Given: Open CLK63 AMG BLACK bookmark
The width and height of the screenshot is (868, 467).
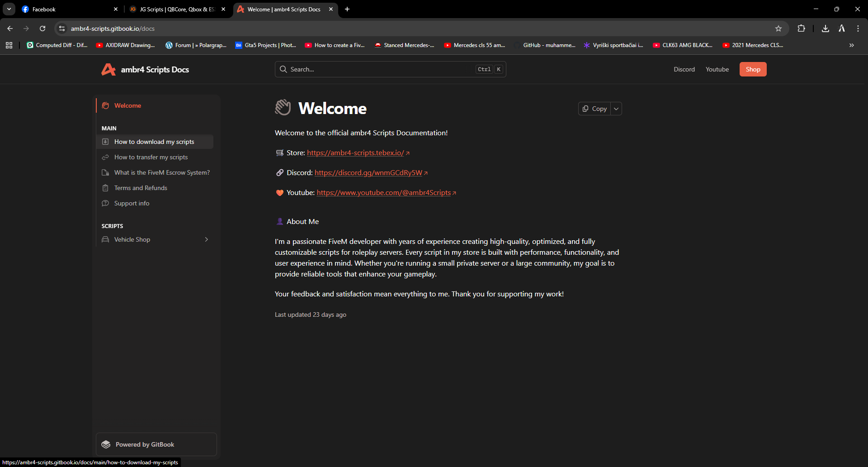Looking at the screenshot, I should (683, 45).
